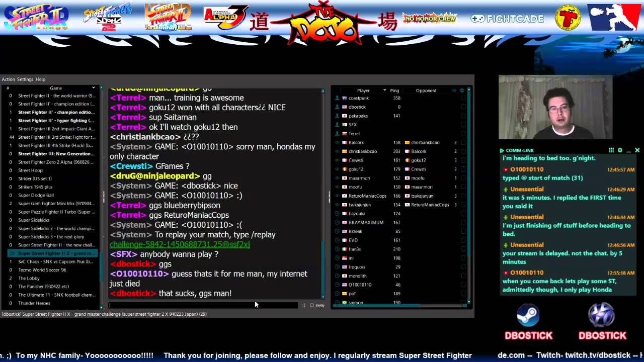Screen dimensions: 644x362
Task: Tick the checkbox in pakapaka's row
Action: [x=463, y=116]
